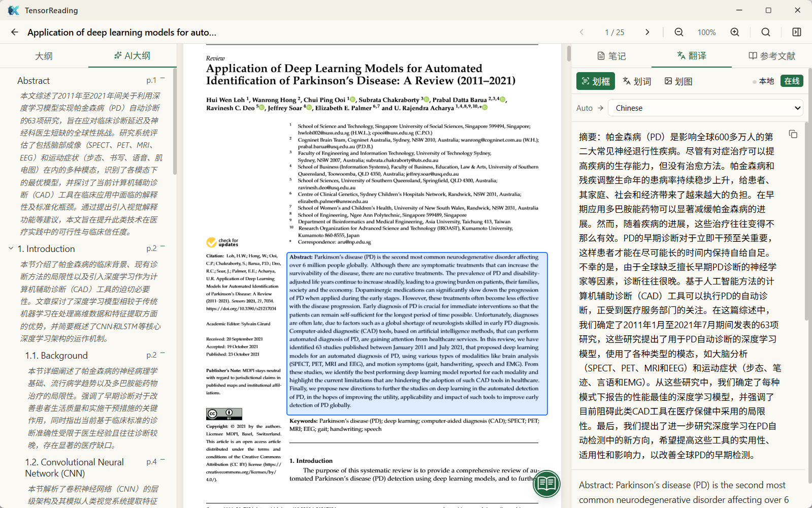Image resolution: width=812 pixels, height=508 pixels.
Task: Open ORCID icon next to Jeffrey Soar
Action: click(309, 108)
